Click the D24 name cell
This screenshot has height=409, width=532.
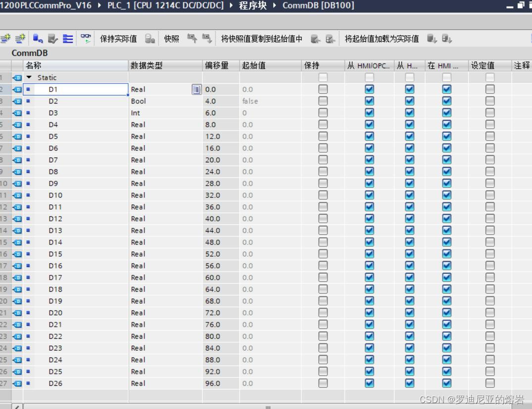[x=76, y=360]
